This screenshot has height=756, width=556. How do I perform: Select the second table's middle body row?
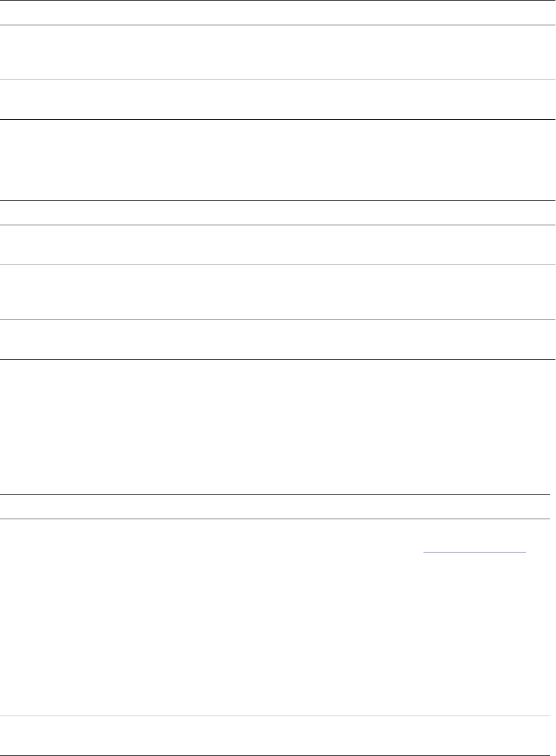(x=278, y=292)
